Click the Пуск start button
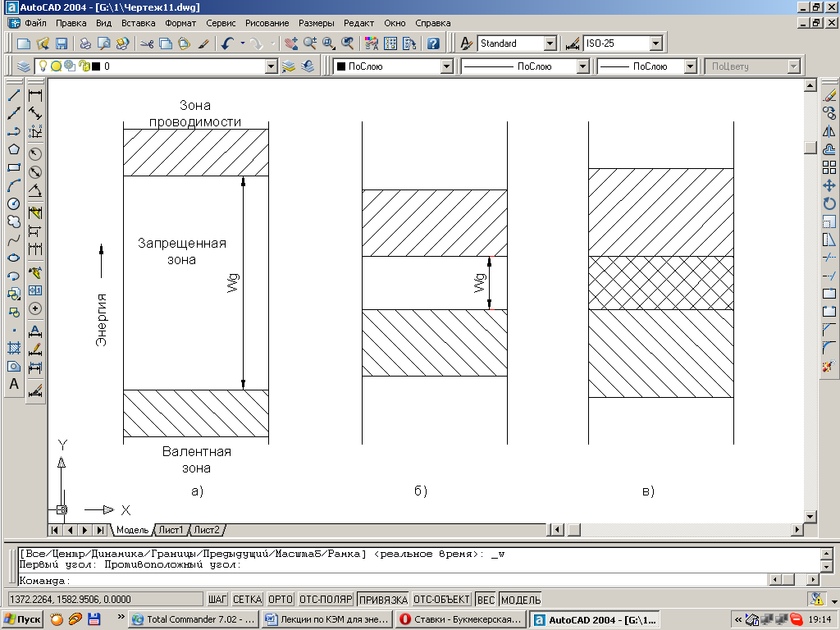The height and width of the screenshot is (630, 840). click(x=23, y=619)
